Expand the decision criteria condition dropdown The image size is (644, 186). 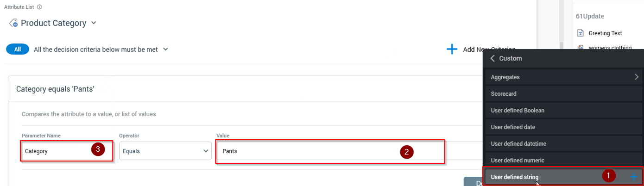tap(165, 49)
